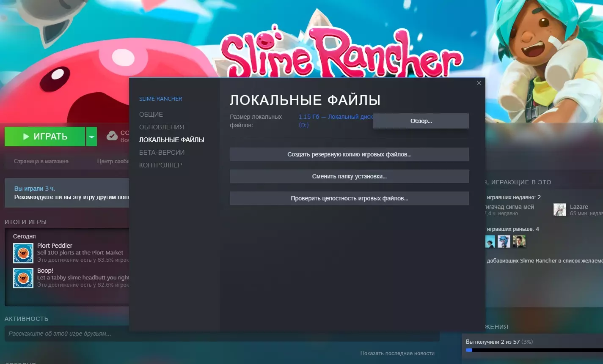The height and width of the screenshot is (364, 603).
Task: Select the ЛОКАЛЬНЫЕ ФАЙЛЫ tab
Action: coord(172,140)
